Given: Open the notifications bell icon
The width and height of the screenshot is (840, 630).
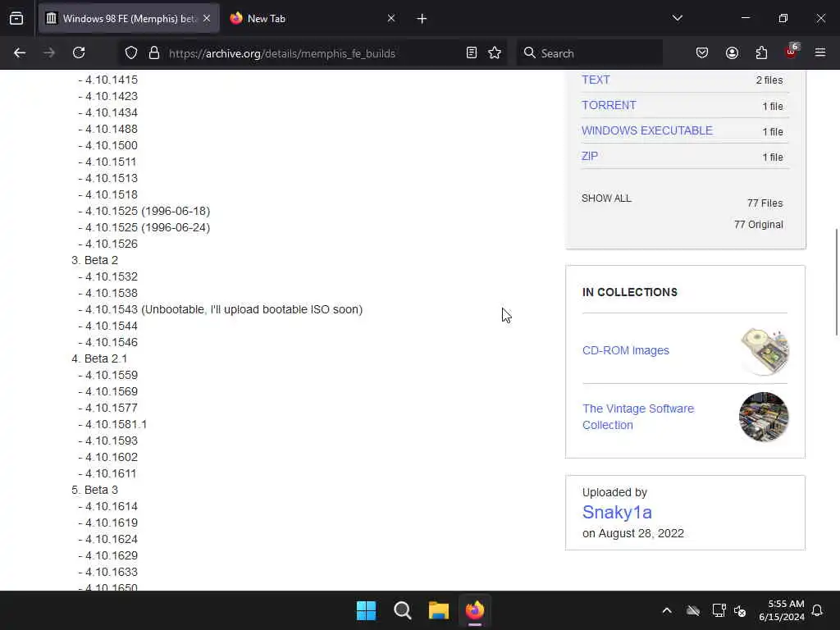Looking at the screenshot, I should point(818,610).
